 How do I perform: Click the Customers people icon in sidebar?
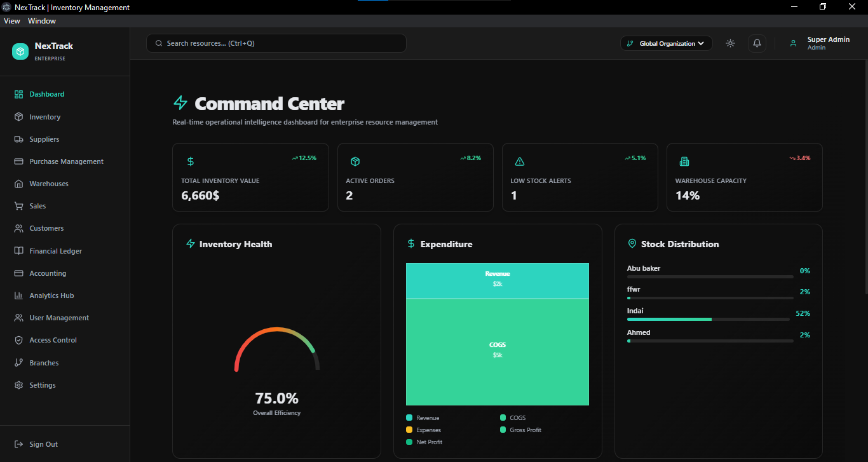click(18, 228)
